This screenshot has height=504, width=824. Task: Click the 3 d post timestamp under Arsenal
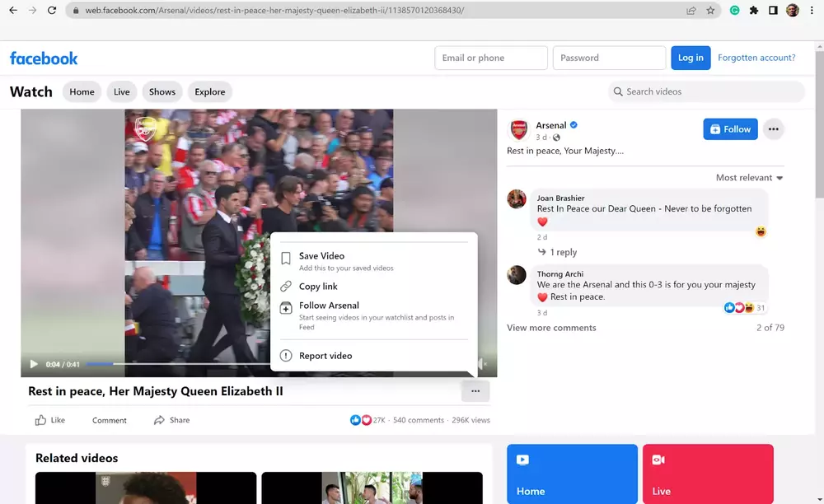pos(541,137)
